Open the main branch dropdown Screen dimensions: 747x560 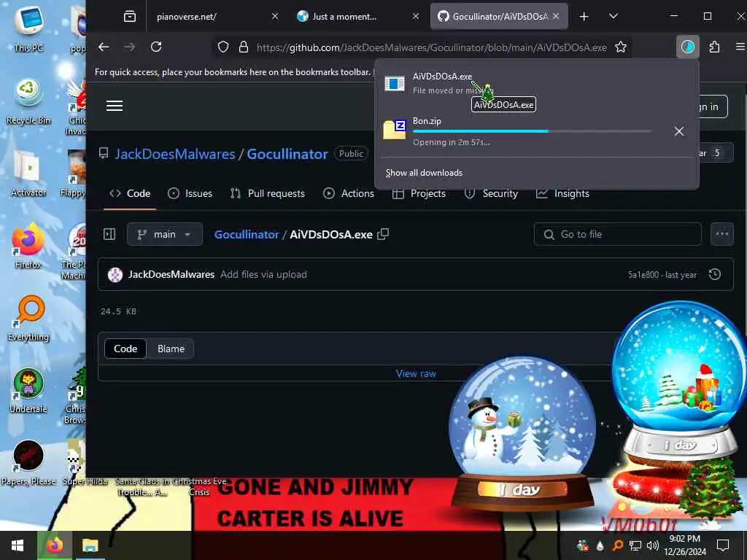(x=164, y=234)
